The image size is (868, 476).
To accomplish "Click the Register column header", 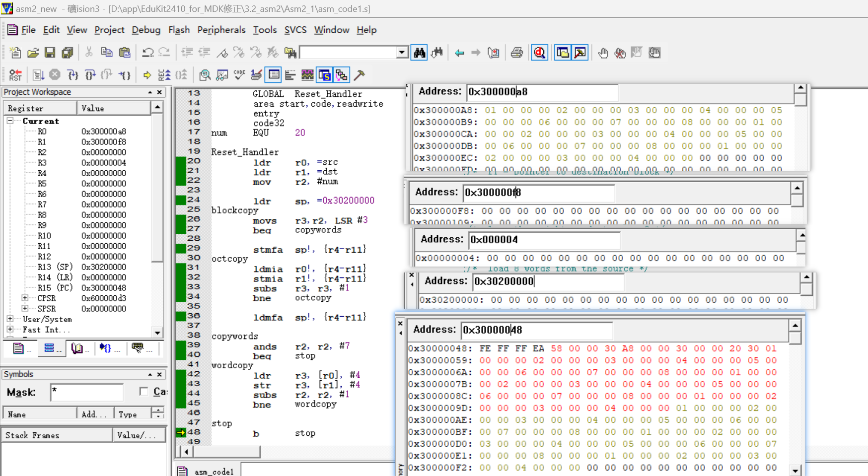I will 40,108.
